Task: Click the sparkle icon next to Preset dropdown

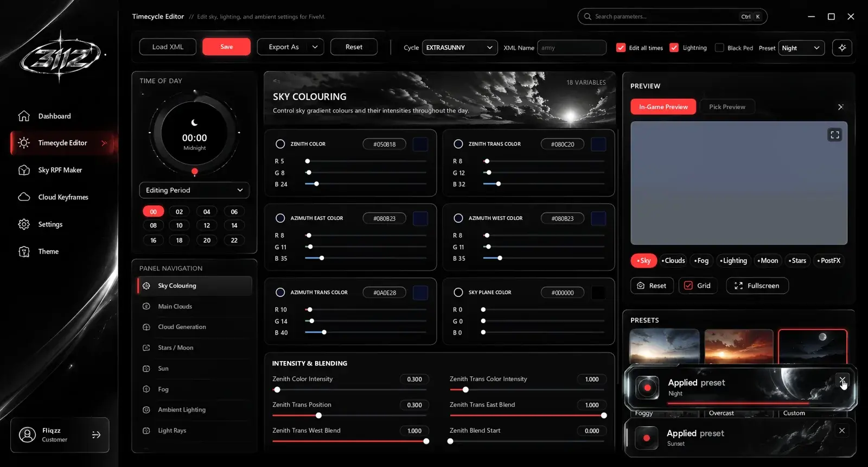Action: [842, 48]
